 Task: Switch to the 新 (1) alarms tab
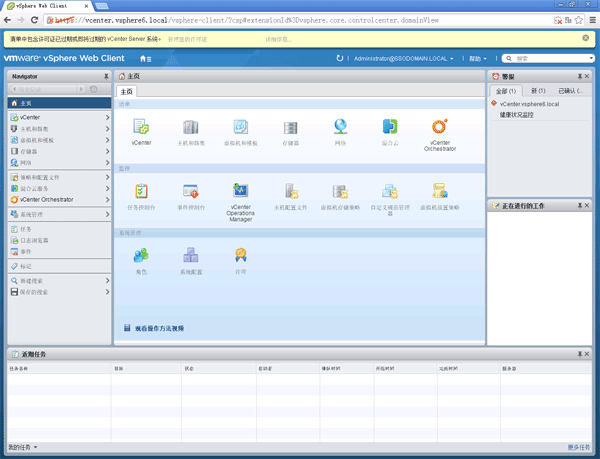537,90
